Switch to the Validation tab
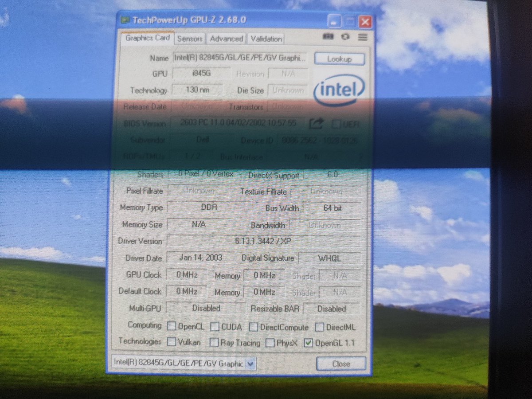532x399 pixels. [x=266, y=39]
